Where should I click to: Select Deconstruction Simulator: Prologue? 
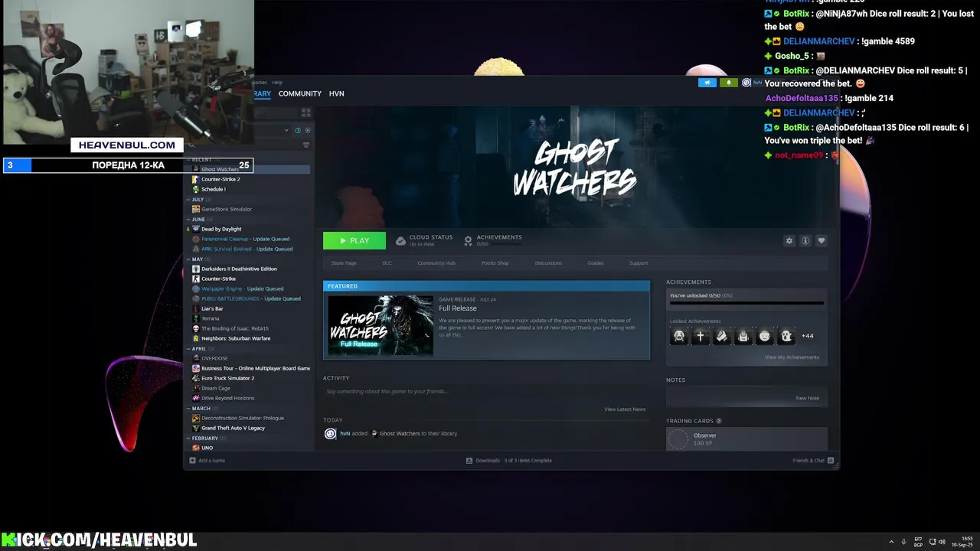point(243,418)
